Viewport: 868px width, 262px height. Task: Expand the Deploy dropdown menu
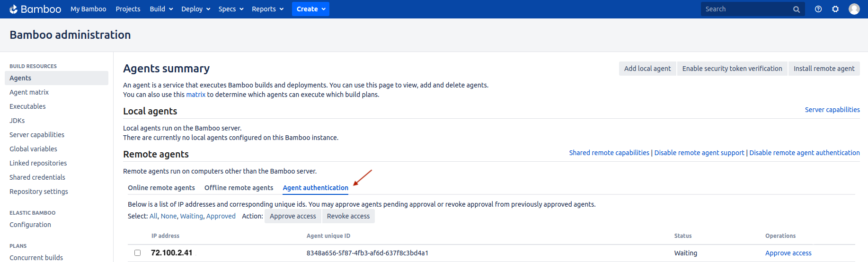point(196,9)
